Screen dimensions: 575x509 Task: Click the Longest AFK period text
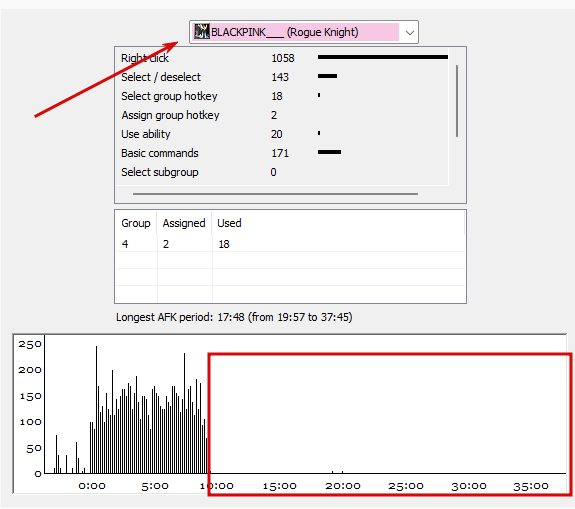234,317
